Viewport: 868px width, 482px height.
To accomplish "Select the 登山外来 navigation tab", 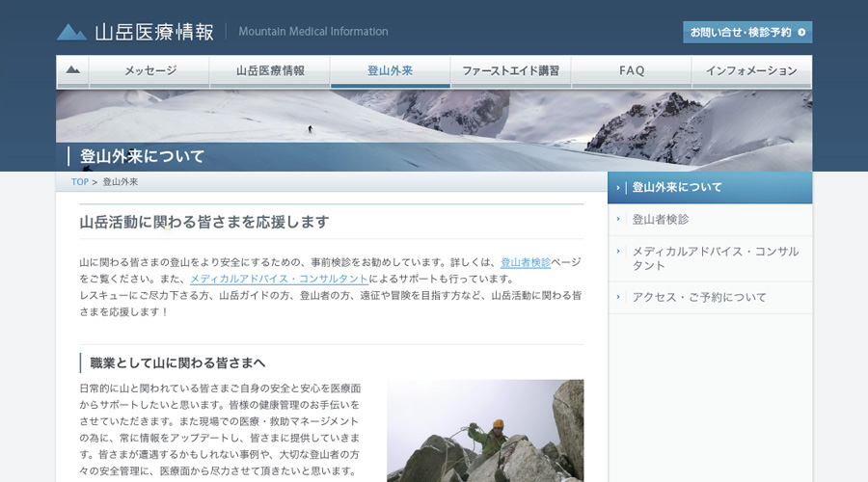I will click(x=390, y=70).
